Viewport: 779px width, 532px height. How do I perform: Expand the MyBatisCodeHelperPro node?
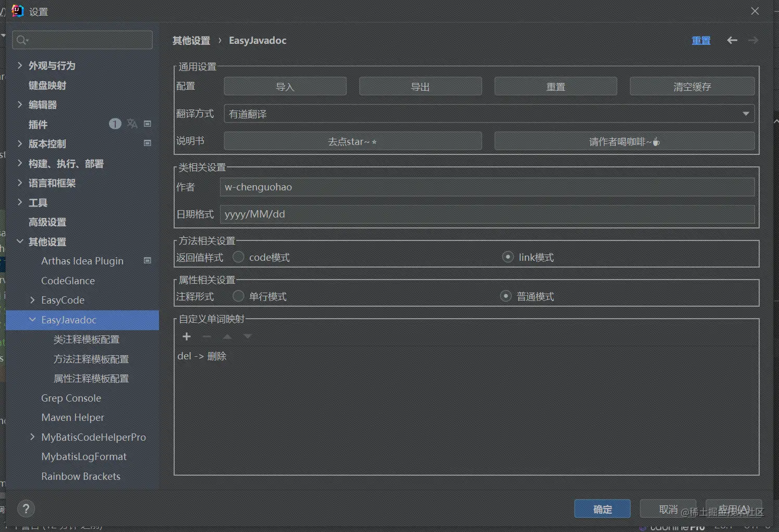pos(32,437)
